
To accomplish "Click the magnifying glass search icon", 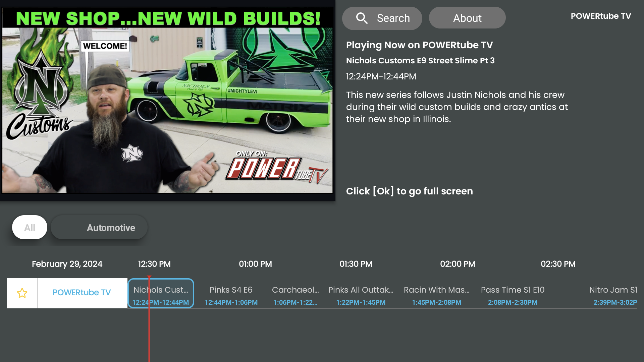I will 362,18.
